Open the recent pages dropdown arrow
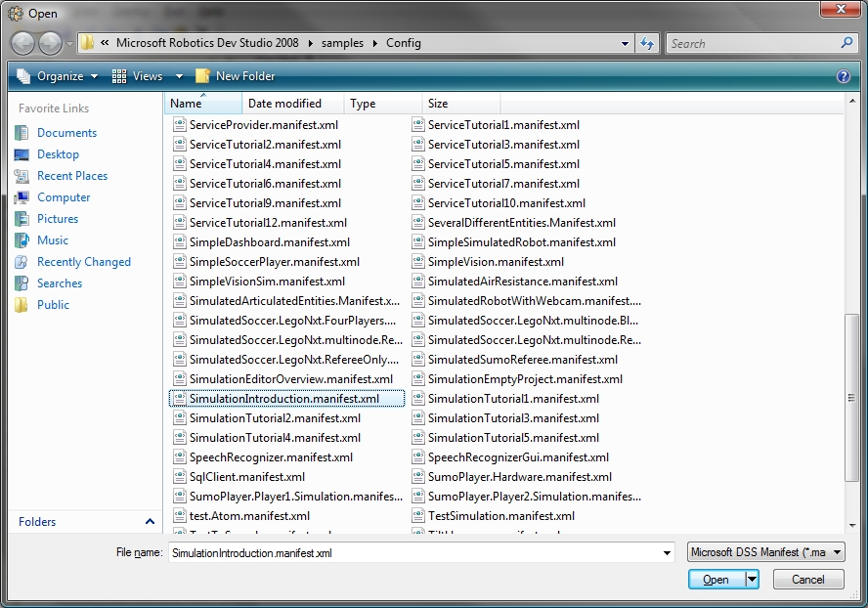This screenshot has height=608, width=868. [69, 43]
